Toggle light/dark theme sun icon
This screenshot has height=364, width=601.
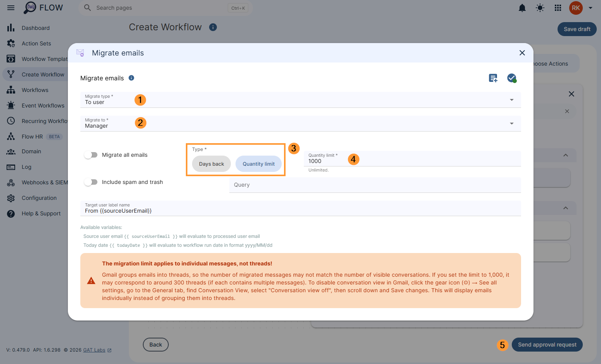[540, 8]
